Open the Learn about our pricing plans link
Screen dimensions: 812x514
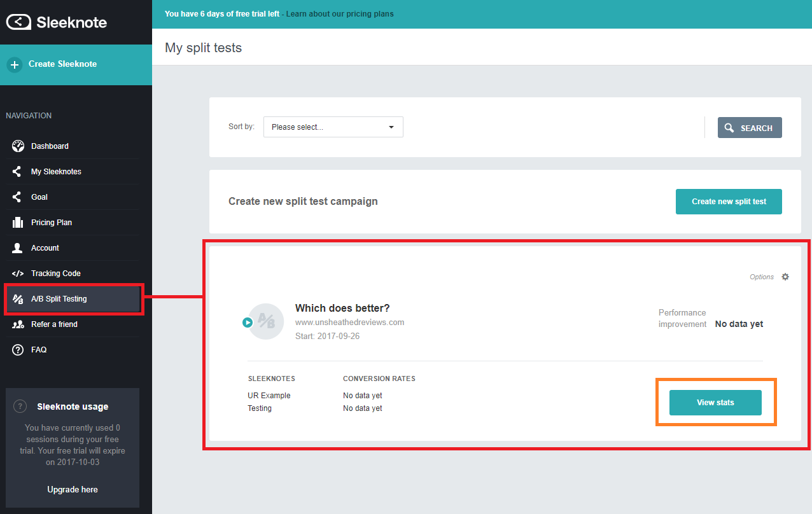pyautogui.click(x=340, y=14)
